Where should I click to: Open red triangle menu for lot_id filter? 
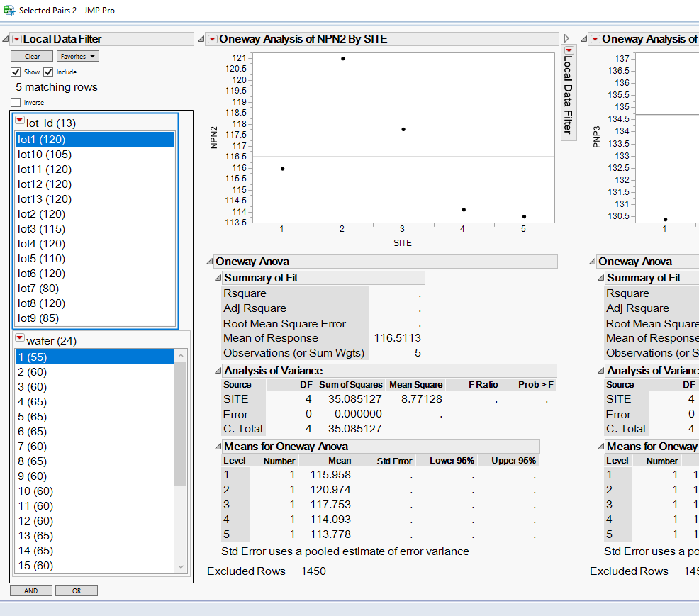click(20, 122)
